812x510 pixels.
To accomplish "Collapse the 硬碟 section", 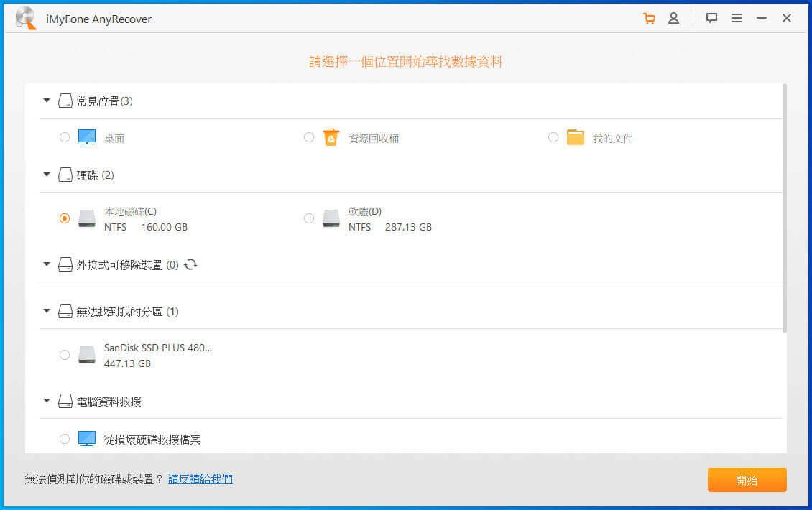I will point(47,175).
